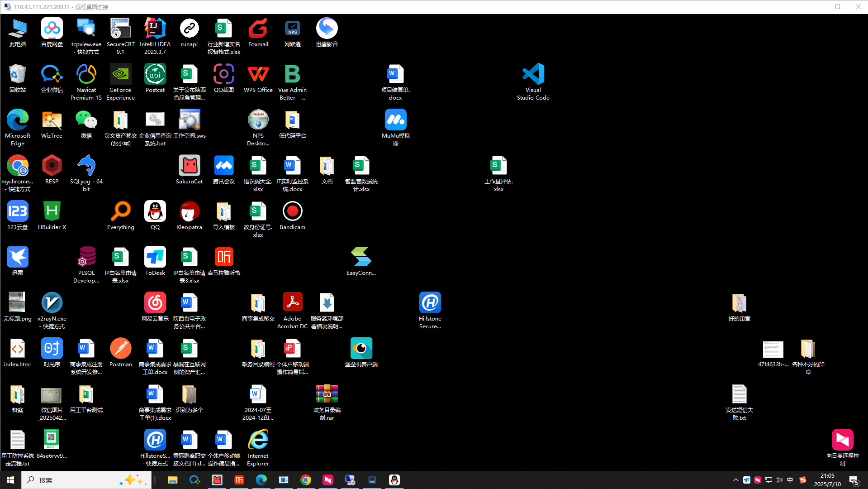Open Adobe Acrobat DC icon

tap(293, 311)
